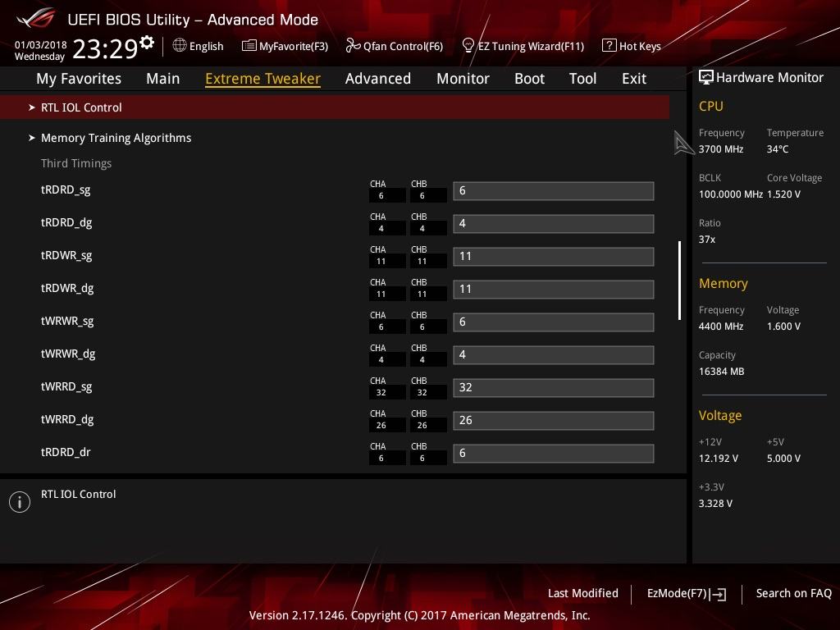Start EZ Tuning Wizard(F11) text button
Viewport: 840px width, 630px height.
click(x=531, y=46)
